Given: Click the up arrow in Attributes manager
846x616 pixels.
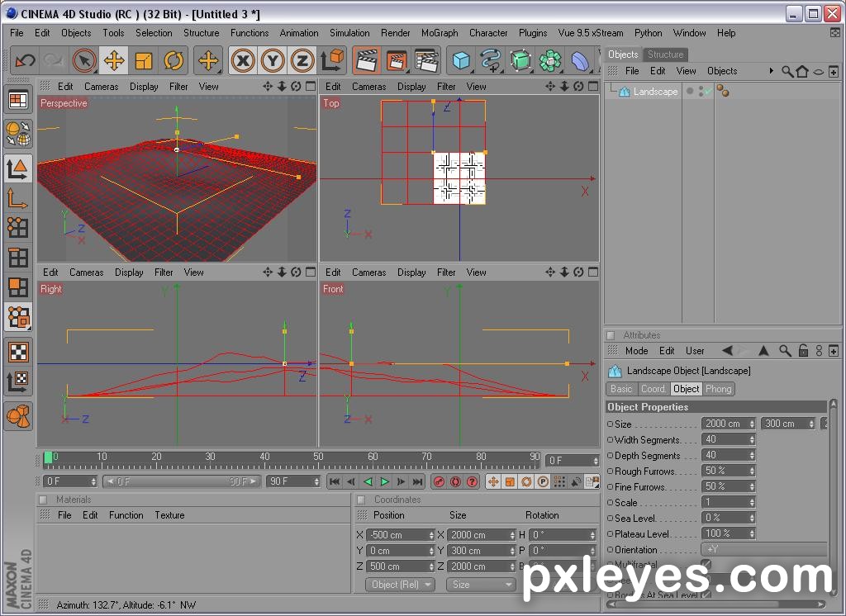Looking at the screenshot, I should (763, 351).
